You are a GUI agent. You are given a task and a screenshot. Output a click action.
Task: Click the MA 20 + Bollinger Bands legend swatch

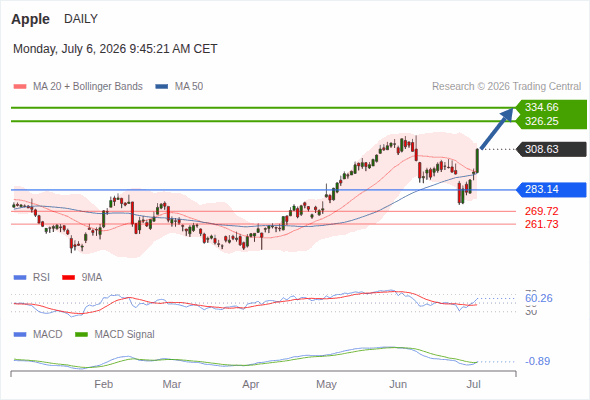20,87
